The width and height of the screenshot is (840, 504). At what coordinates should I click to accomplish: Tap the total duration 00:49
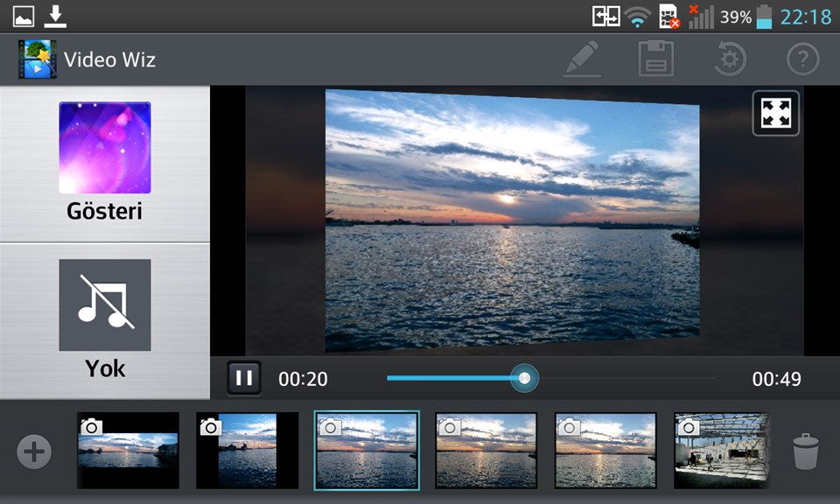click(x=776, y=379)
